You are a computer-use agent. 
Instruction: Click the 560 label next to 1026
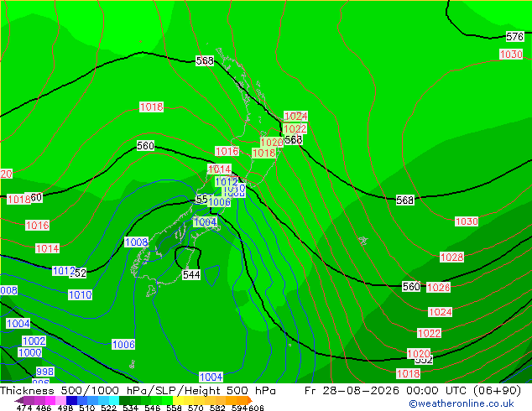(411, 287)
